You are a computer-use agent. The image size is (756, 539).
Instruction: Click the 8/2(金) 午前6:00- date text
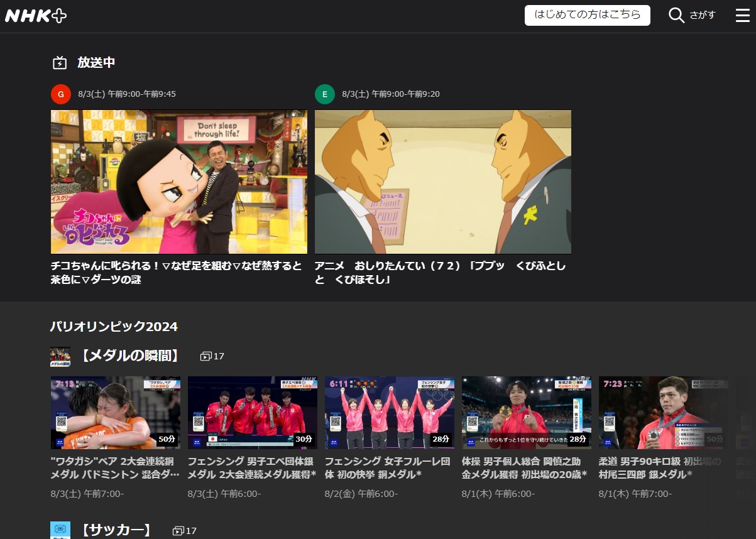[x=361, y=493]
